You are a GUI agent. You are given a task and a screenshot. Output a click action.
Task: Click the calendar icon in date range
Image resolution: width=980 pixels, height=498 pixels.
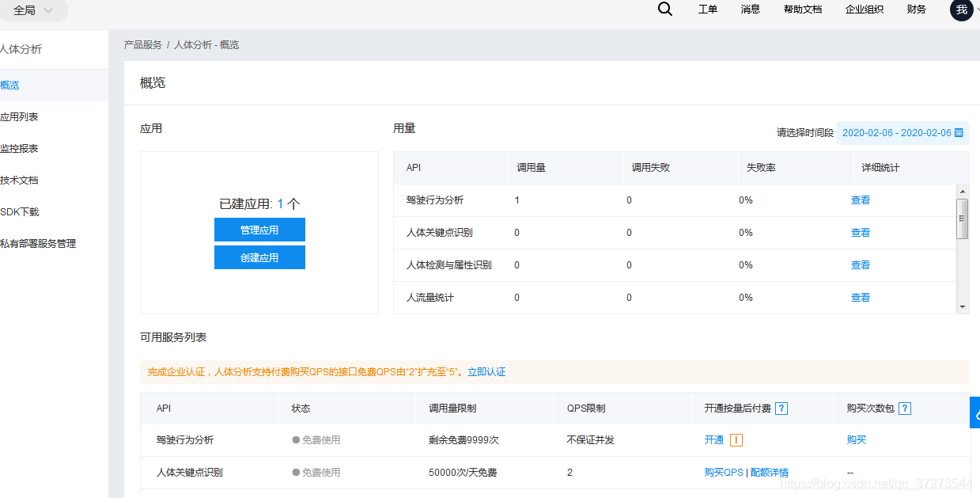click(959, 133)
